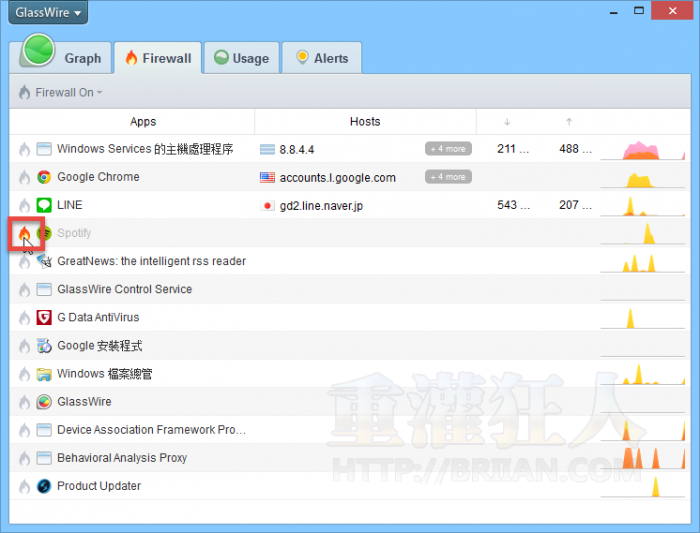Click the US flag beside accounts.l.google.com
This screenshot has width=700, height=533.
(x=267, y=177)
